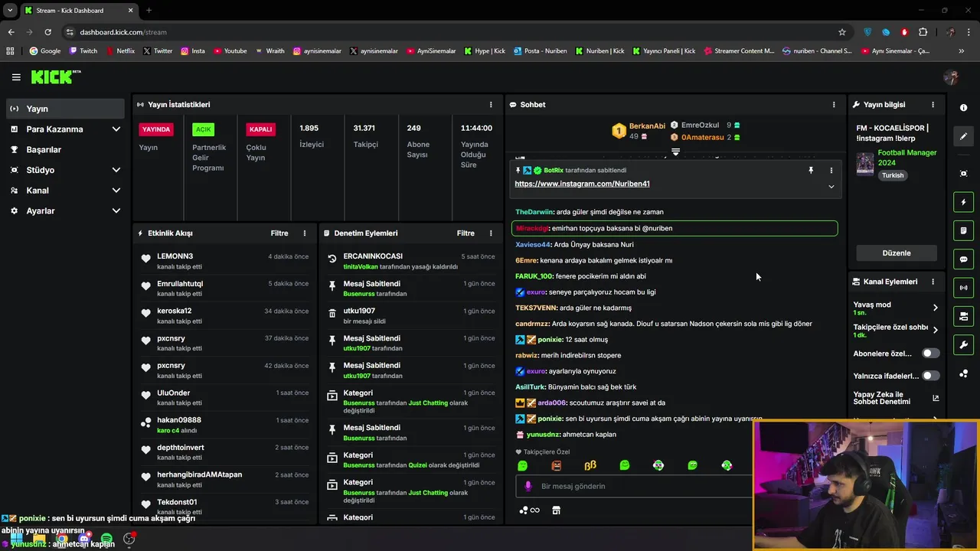Open the Hype | Kick bookmark
This screenshot has height=551, width=980.
[x=485, y=51]
